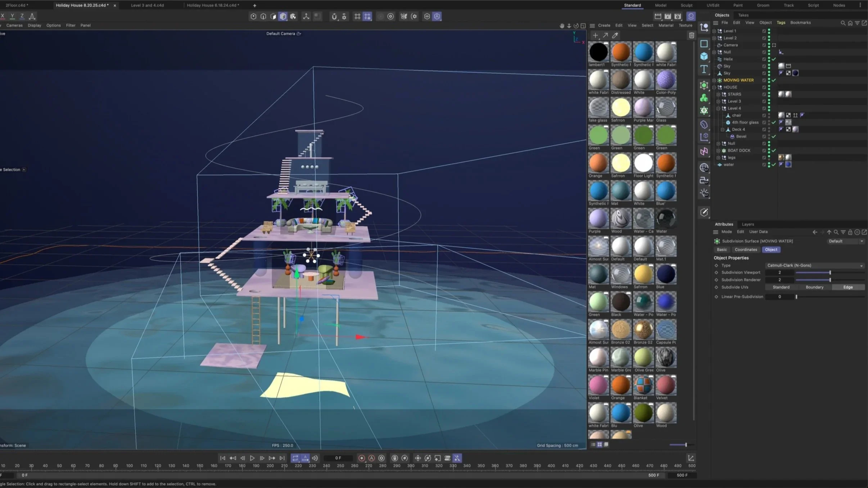Open the subdivision Type dropdown
868x488 pixels.
coord(814,265)
